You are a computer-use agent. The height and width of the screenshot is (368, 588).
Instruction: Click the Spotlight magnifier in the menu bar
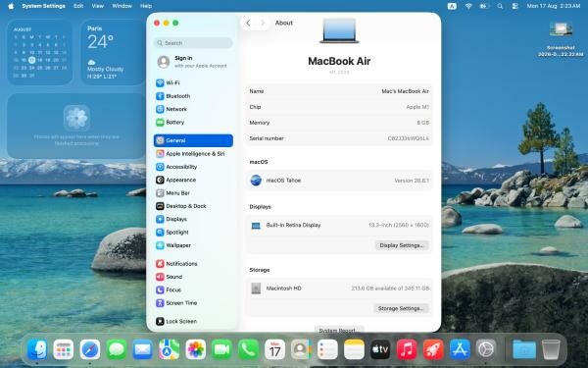pos(500,6)
